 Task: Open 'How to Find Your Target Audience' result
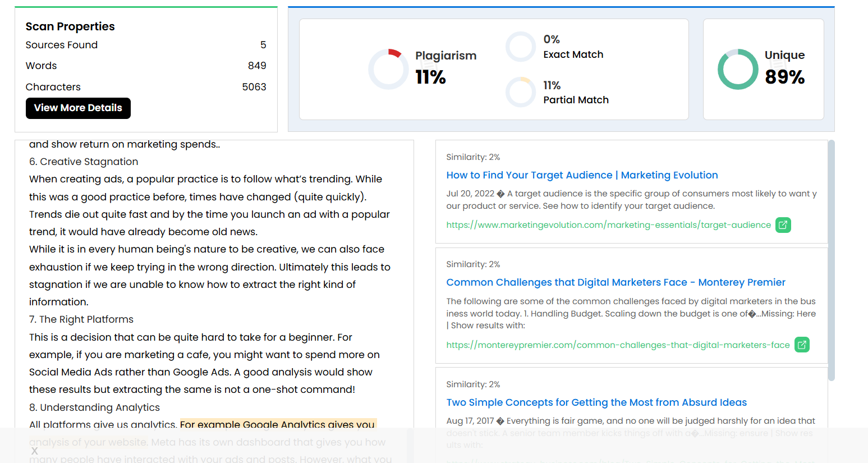point(582,175)
